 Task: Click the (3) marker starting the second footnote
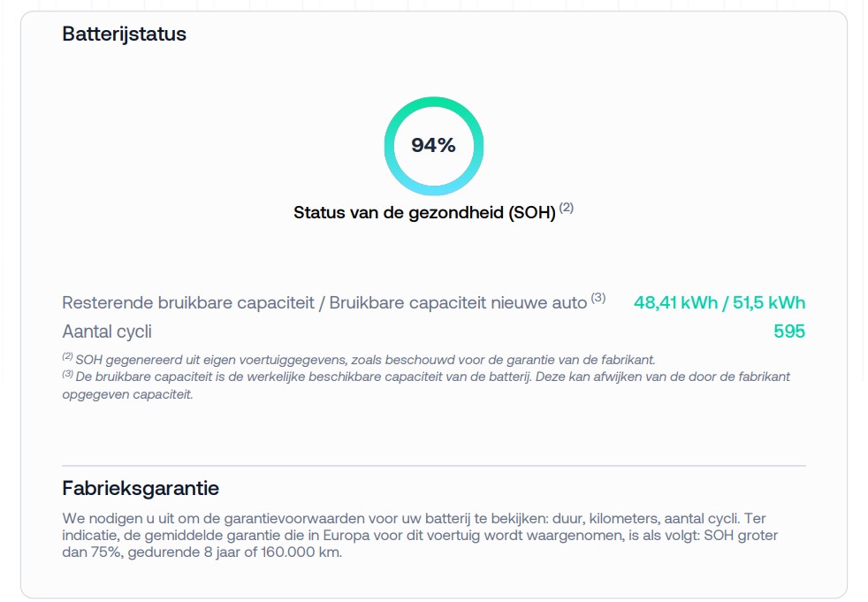point(67,375)
